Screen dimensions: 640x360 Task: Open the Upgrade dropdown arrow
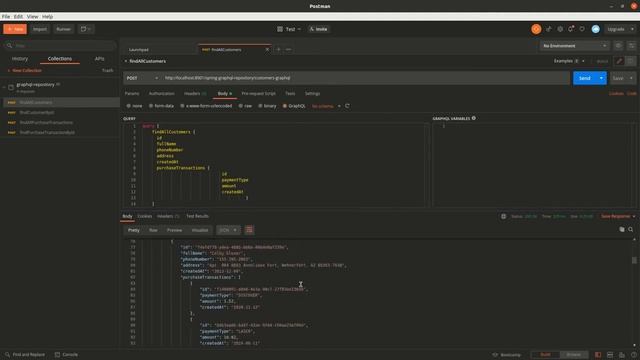632,29
